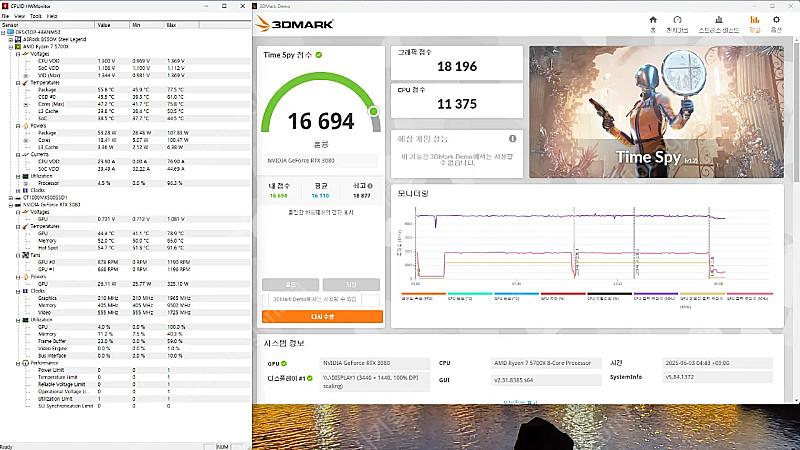The width and height of the screenshot is (800, 450).
Task: Collapse the Temperatures node under RTX 3080
Action: pos(18,227)
